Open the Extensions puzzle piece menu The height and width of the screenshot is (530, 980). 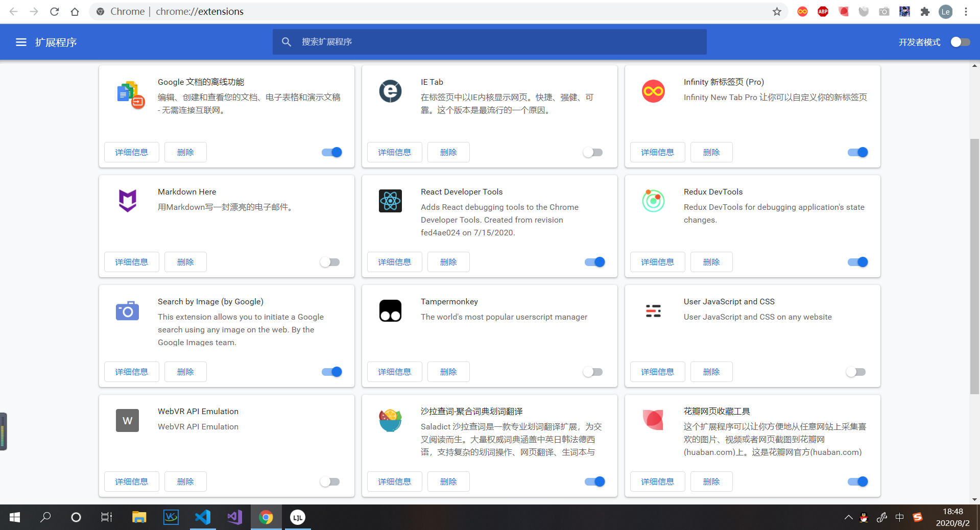925,11
